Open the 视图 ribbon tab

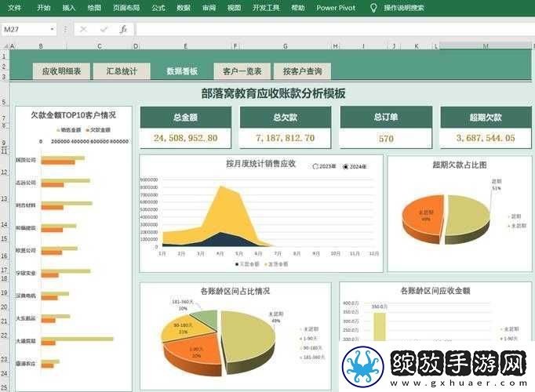pyautogui.click(x=234, y=8)
